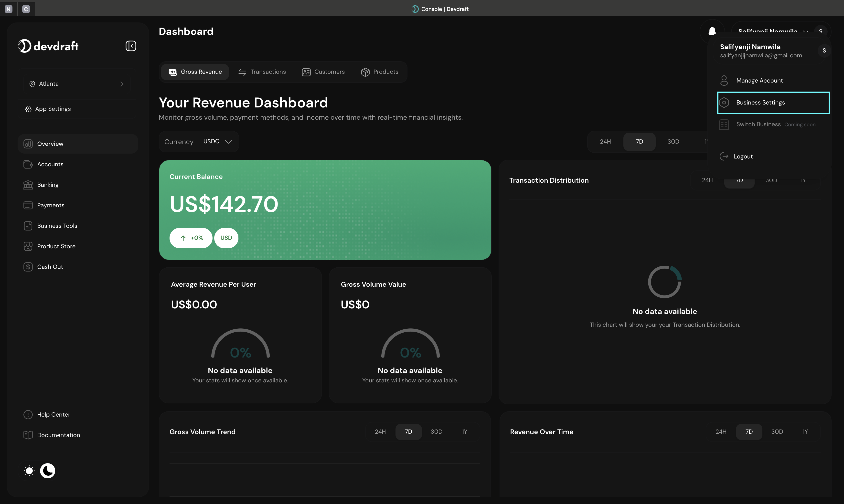This screenshot has width=844, height=504.
Task: Switch to the Customers tab
Action: pyautogui.click(x=323, y=72)
